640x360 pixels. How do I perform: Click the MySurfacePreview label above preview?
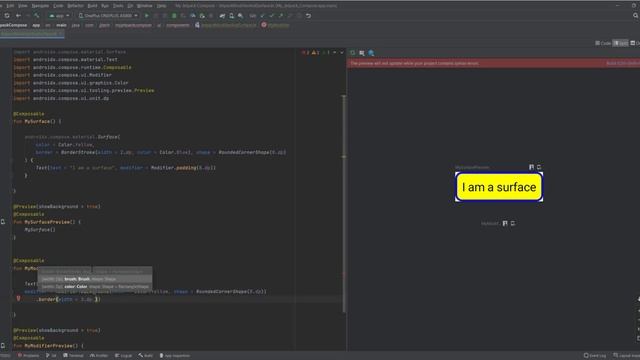click(x=472, y=167)
